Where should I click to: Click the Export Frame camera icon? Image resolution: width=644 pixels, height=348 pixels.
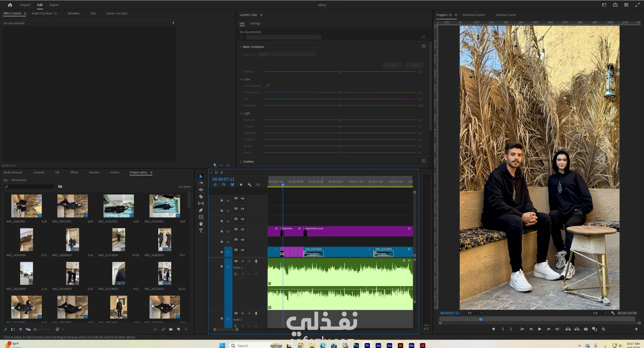click(x=586, y=329)
